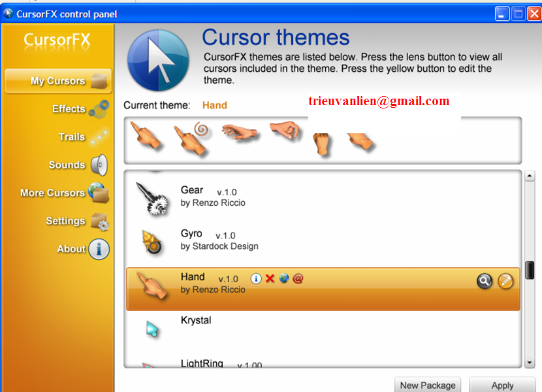
Task: Open the Settings section
Action: click(65, 221)
